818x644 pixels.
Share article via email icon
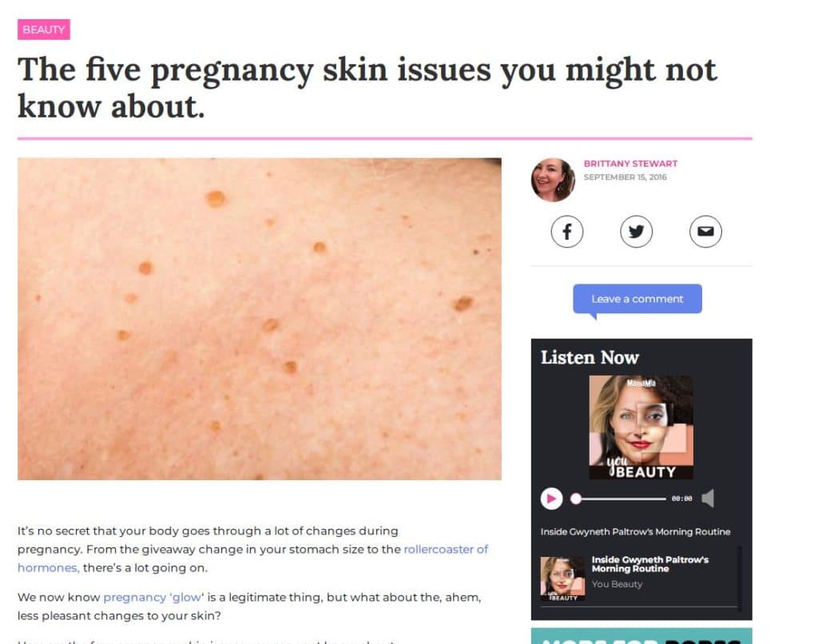tap(705, 231)
